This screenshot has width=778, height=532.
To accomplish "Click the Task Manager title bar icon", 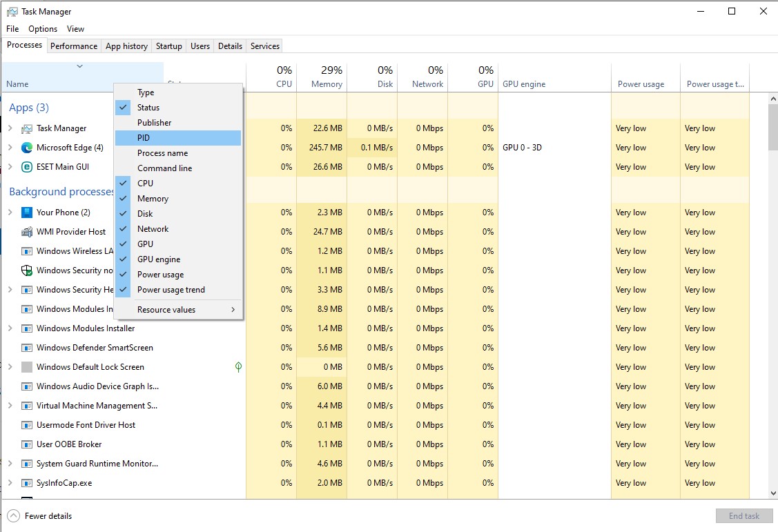I will [12, 12].
